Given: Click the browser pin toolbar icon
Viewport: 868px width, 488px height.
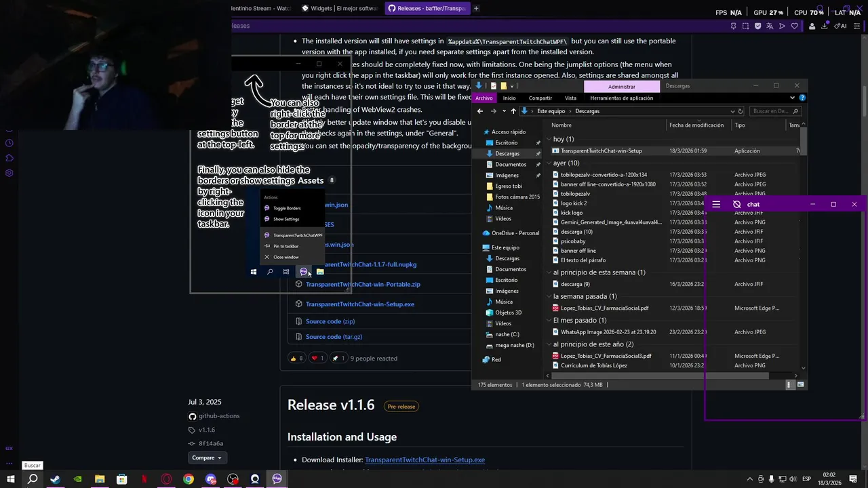Looking at the screenshot, I should tap(733, 26).
